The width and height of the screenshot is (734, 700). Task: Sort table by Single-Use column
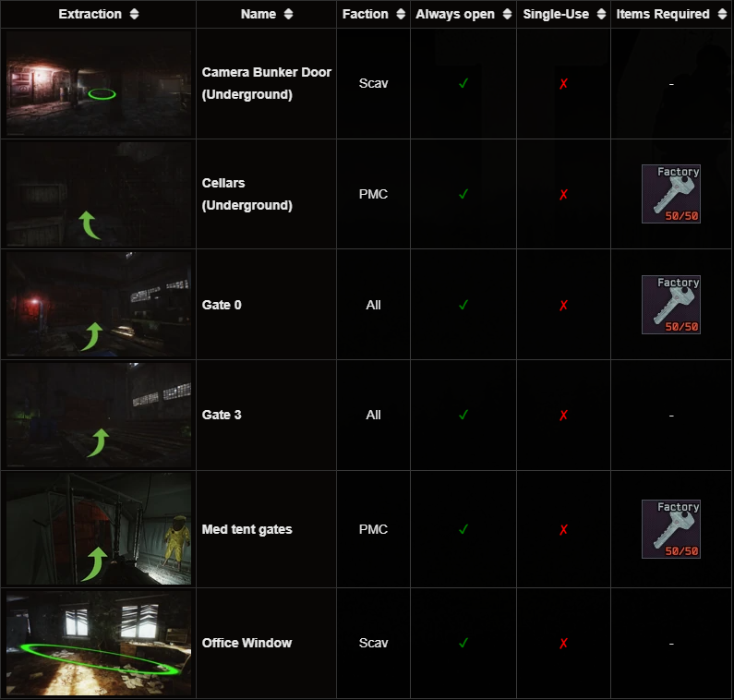(x=564, y=14)
